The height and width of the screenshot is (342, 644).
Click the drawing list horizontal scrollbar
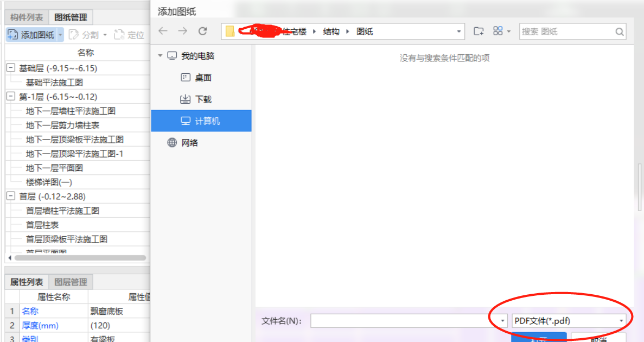[80, 258]
